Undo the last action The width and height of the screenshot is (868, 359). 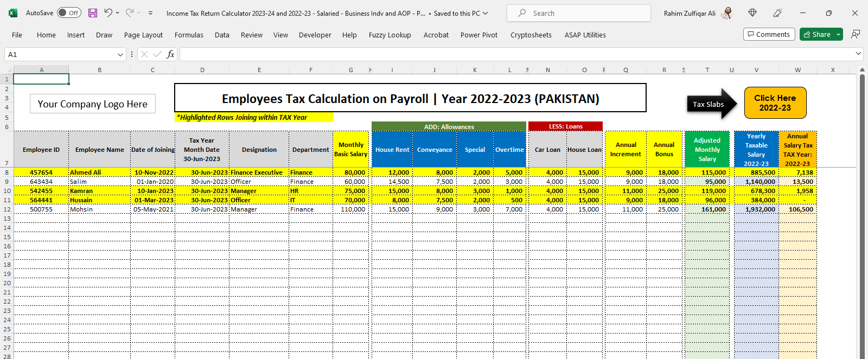click(x=108, y=13)
